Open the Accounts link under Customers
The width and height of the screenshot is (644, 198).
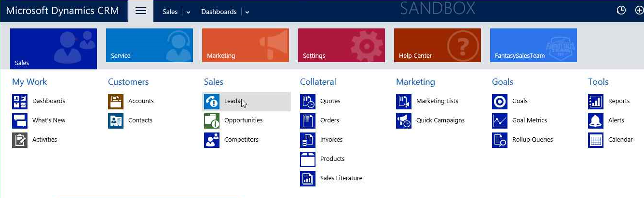click(x=141, y=101)
